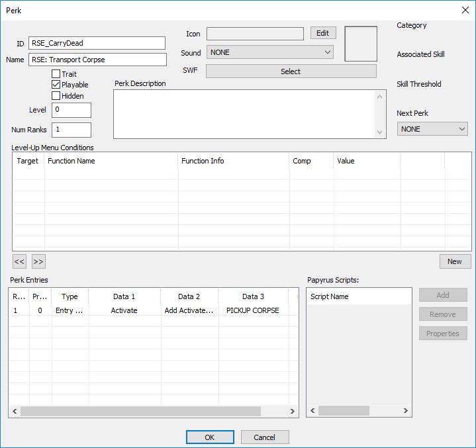This screenshot has height=448, width=476.
Task: Click the Data 2 column header
Action: click(x=189, y=296)
